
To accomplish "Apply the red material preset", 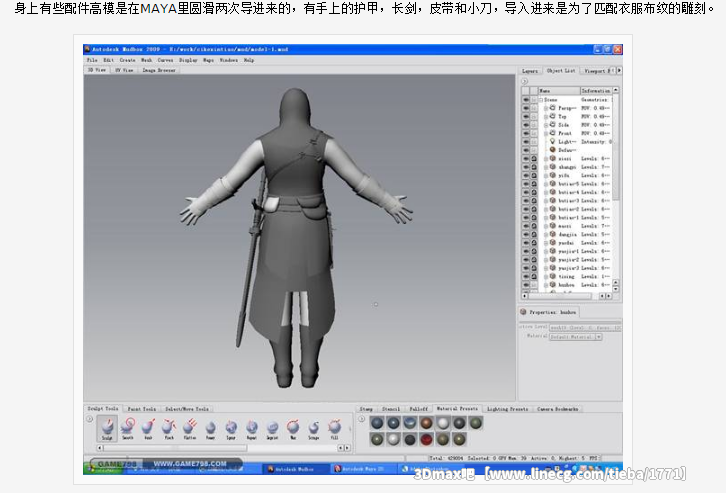I will 426,439.
